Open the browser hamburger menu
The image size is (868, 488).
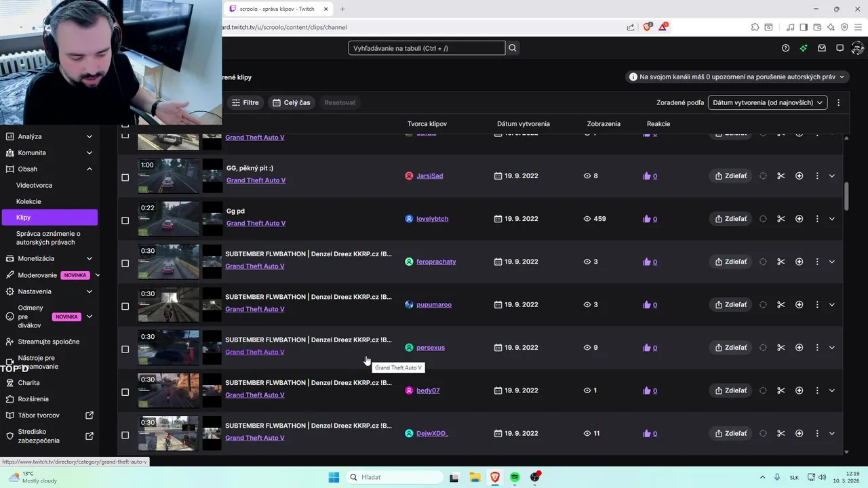(x=858, y=27)
